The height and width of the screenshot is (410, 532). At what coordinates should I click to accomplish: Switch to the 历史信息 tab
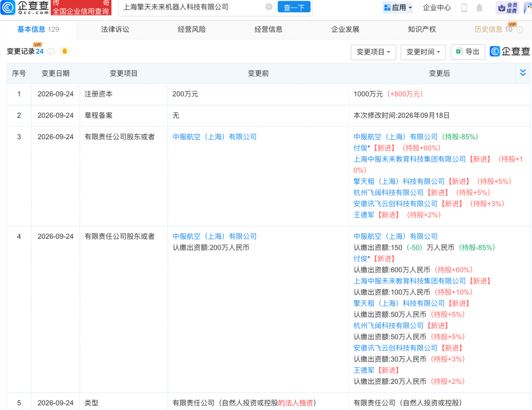click(493, 29)
